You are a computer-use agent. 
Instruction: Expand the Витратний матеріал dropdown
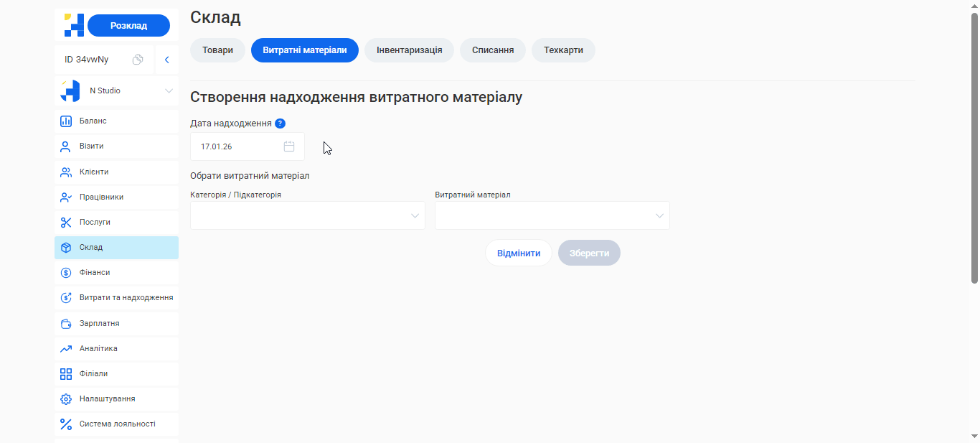(x=552, y=215)
